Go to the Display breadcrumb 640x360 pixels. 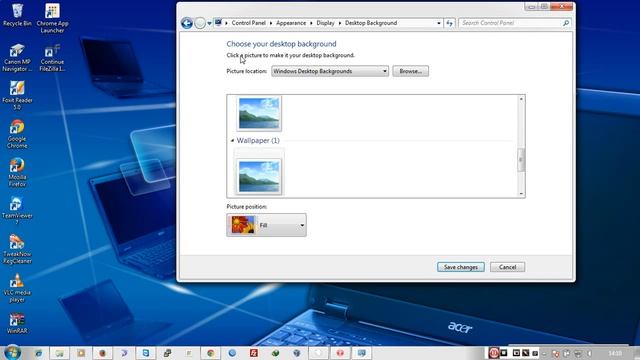coord(325,23)
